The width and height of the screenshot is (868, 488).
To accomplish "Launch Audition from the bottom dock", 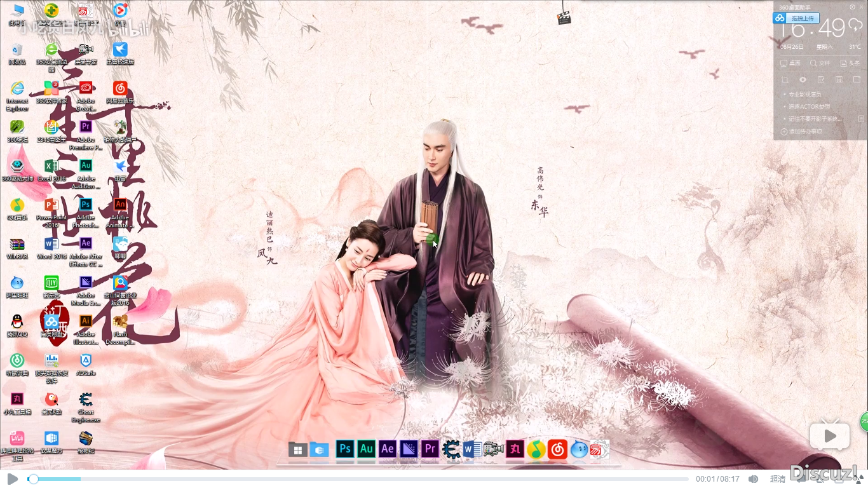I will pos(366,449).
